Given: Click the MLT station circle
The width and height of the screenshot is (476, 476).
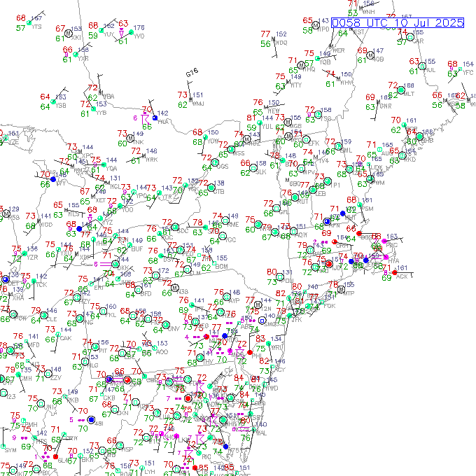Looking at the screenshot, I should (x=401, y=90).
